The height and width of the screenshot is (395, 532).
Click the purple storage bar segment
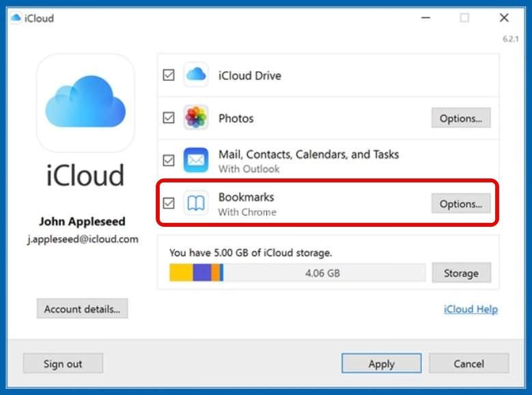point(202,273)
